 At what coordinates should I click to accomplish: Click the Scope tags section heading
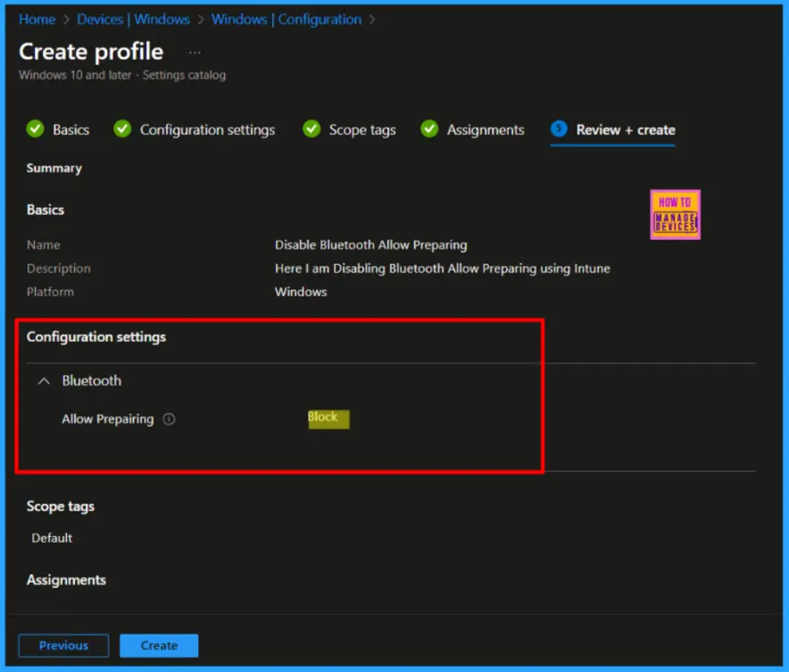point(61,507)
